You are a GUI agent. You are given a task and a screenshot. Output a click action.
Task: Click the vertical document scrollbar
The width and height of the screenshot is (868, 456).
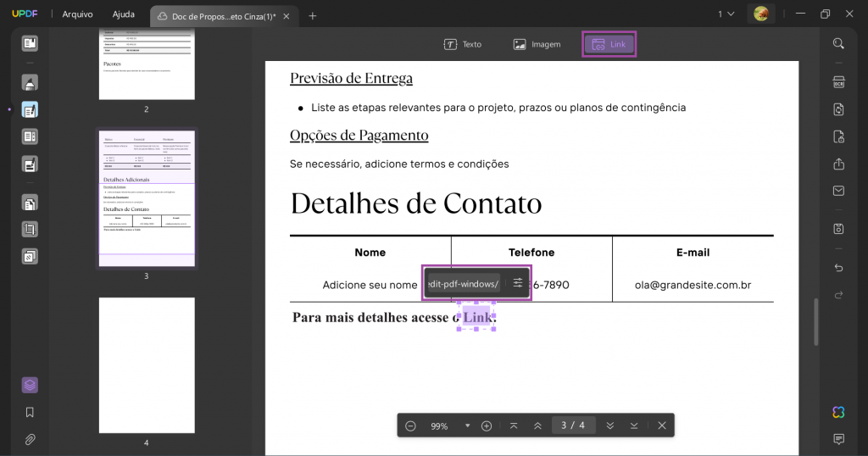816,322
